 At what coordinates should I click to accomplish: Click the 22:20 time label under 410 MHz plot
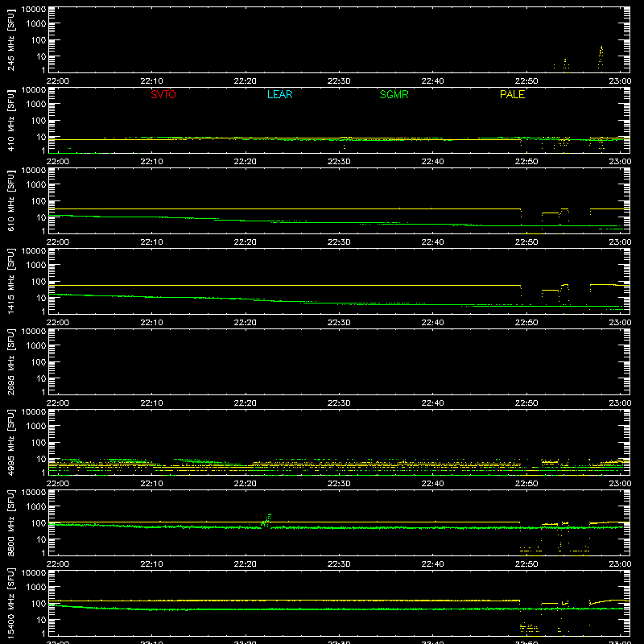(246, 162)
